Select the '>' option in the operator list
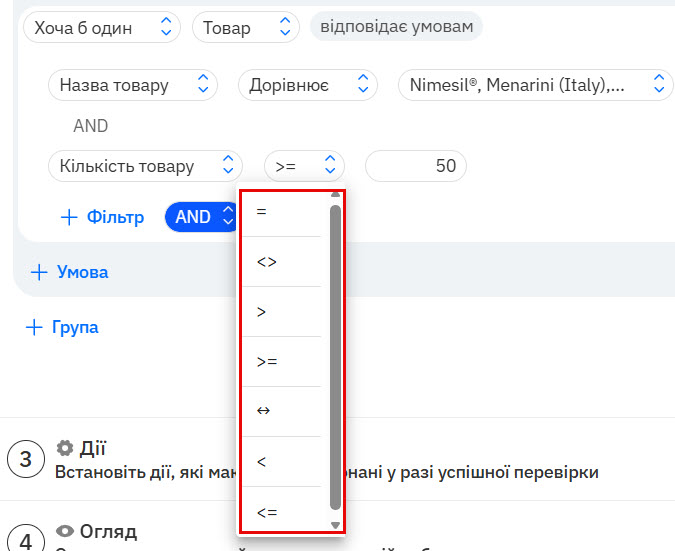 point(282,312)
